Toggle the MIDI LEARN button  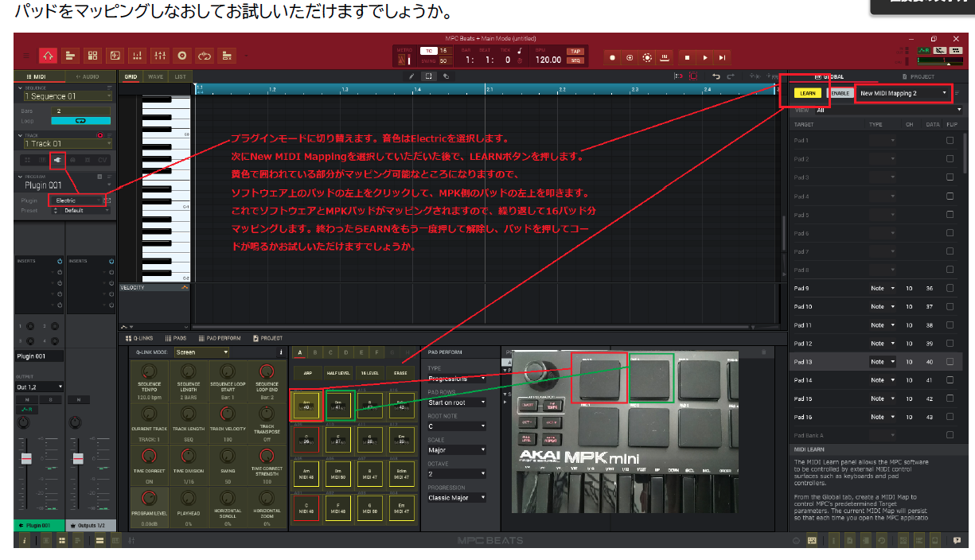[x=806, y=93]
